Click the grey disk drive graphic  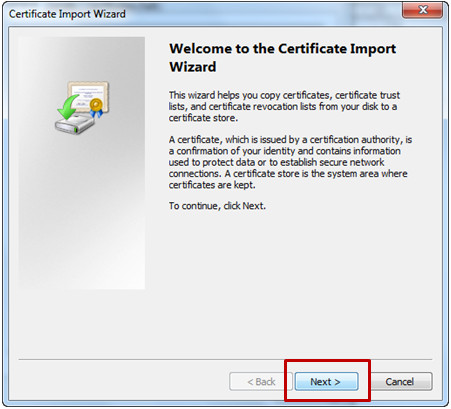[75, 124]
